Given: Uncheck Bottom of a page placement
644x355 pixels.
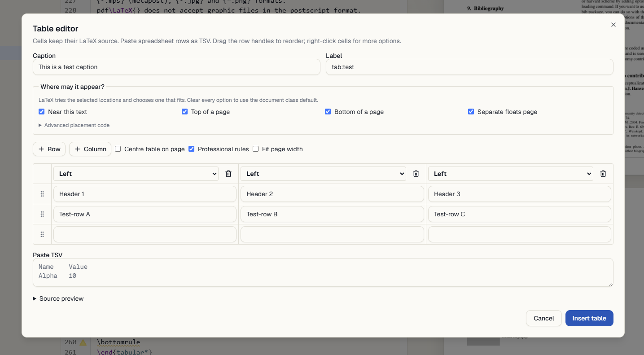Looking at the screenshot, I should point(328,112).
